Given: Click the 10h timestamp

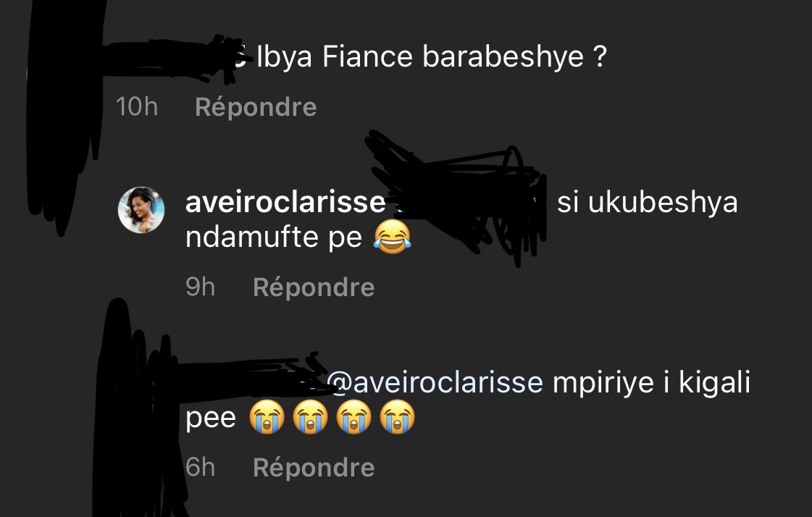Looking at the screenshot, I should (x=137, y=107).
